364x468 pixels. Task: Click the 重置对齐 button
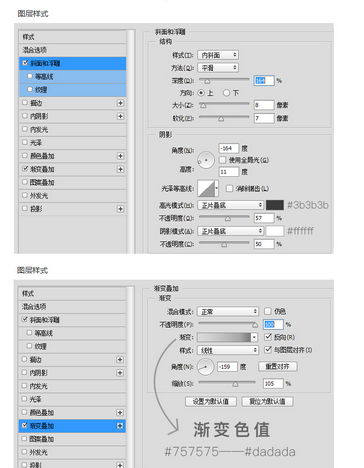(x=278, y=367)
